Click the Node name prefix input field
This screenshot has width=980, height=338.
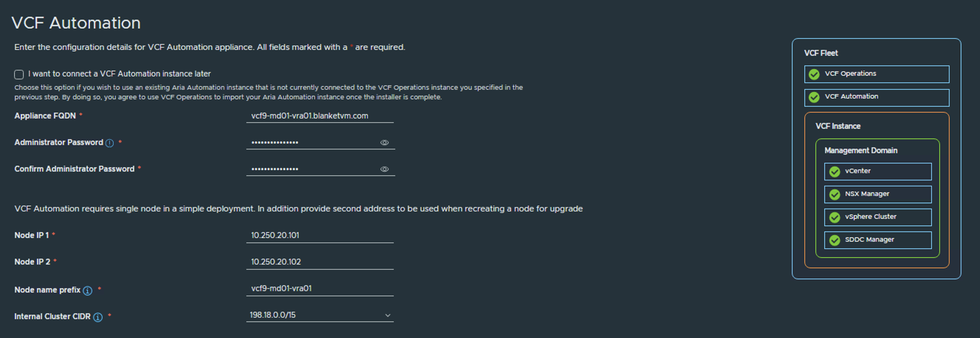320,289
